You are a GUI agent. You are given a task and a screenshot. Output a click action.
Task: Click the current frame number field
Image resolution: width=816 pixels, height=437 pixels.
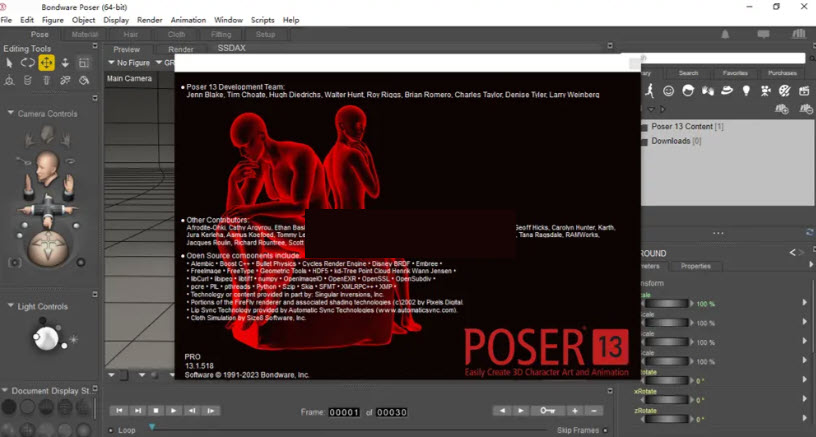pos(344,412)
